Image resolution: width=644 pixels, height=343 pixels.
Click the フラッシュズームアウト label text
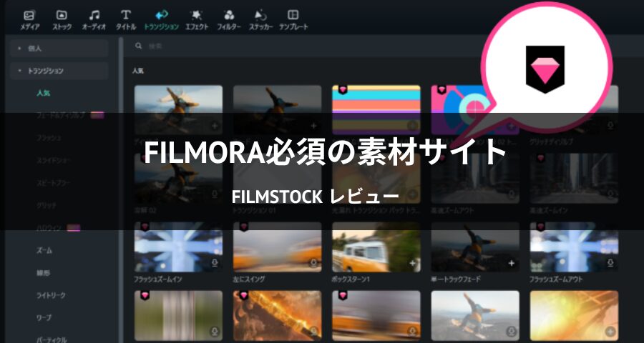pos(557,279)
